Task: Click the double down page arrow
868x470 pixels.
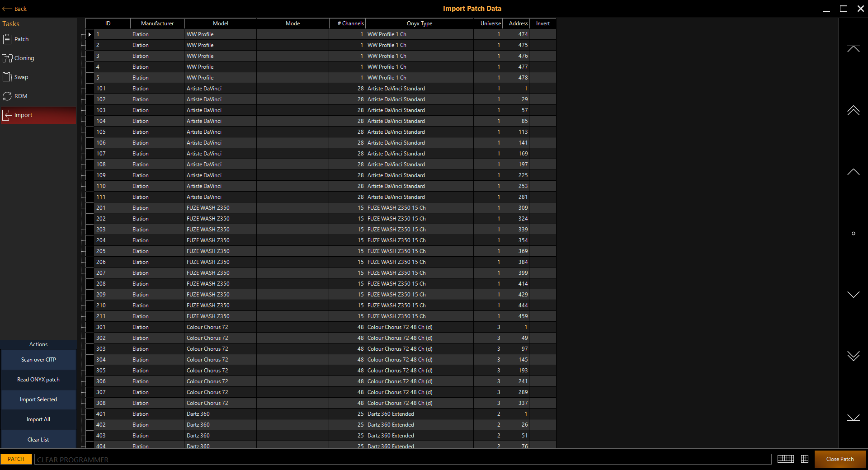Action: pos(853,356)
